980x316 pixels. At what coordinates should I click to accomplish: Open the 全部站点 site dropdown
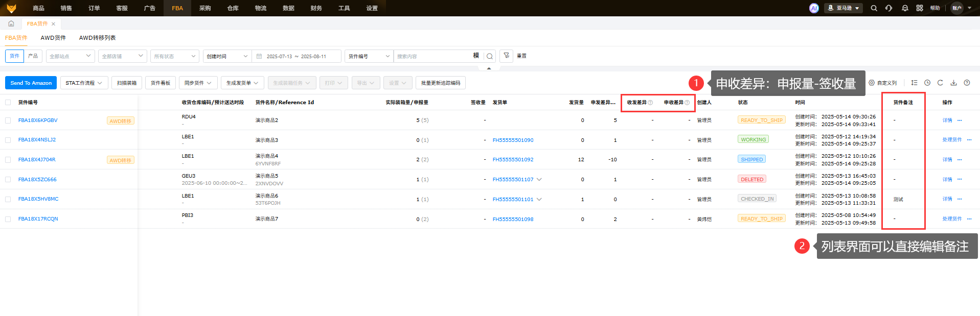click(71, 56)
